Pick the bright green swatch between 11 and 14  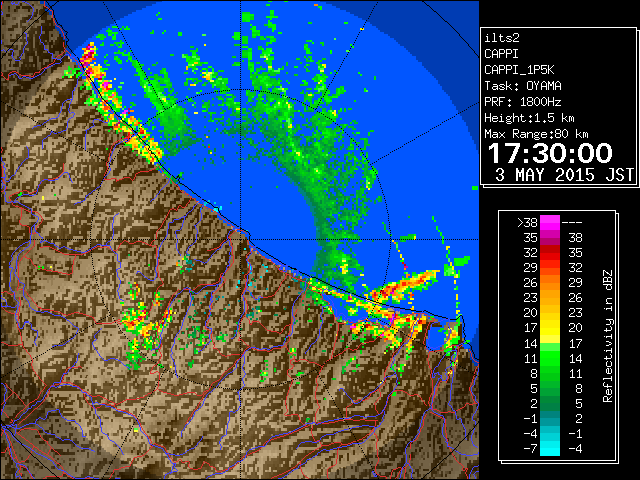[x=550, y=358]
